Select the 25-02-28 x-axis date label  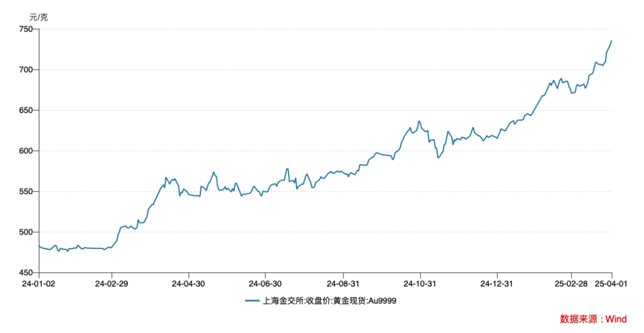pyautogui.click(x=572, y=284)
